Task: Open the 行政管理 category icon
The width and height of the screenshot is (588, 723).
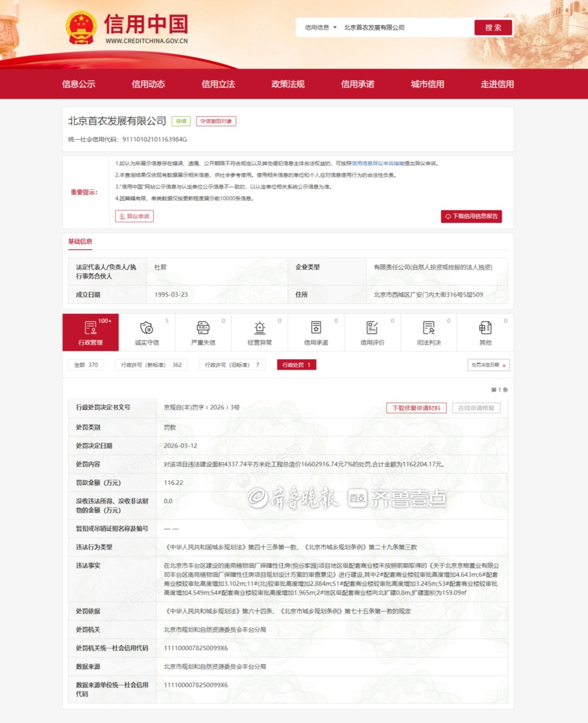Action: click(x=91, y=328)
